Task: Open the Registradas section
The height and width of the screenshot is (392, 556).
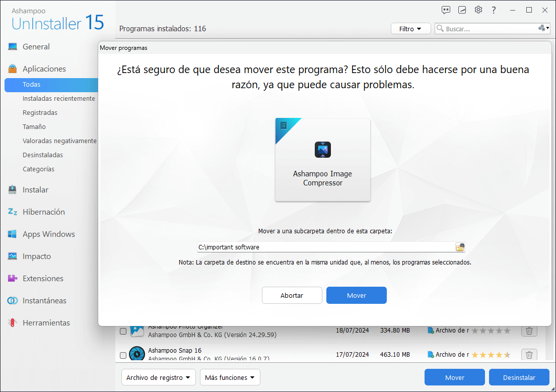Action: coord(40,112)
